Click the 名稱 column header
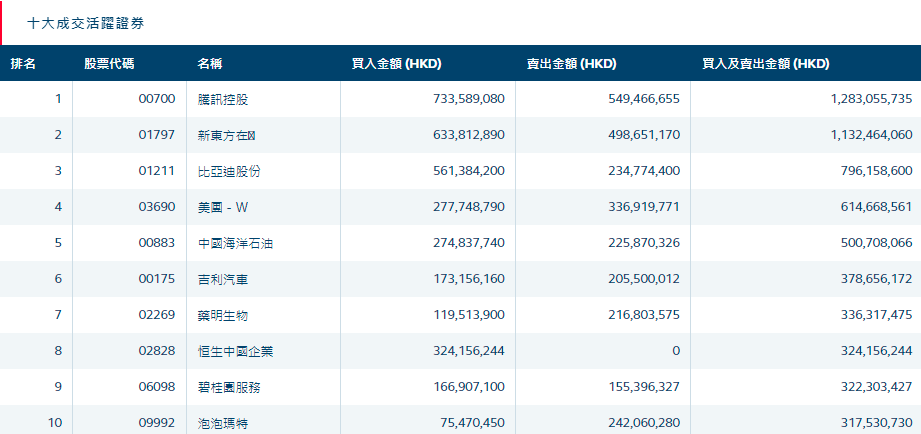The width and height of the screenshot is (921, 434). pyautogui.click(x=210, y=64)
